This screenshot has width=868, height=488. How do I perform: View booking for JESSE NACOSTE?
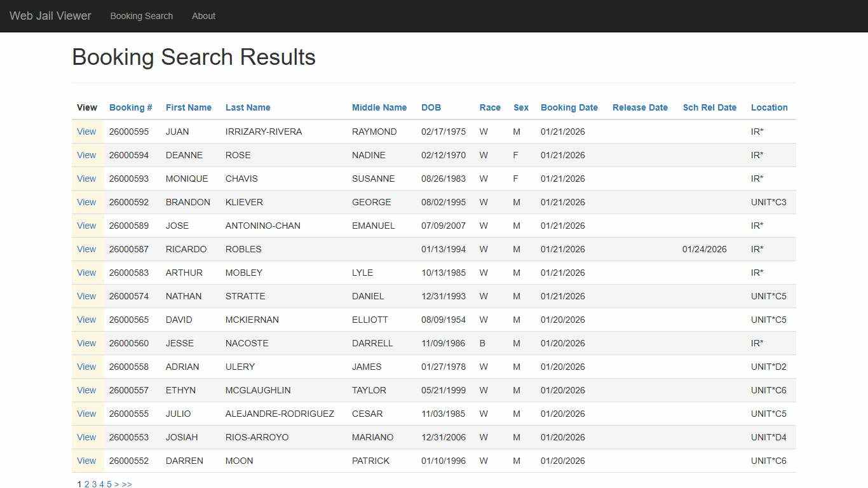pyautogui.click(x=86, y=343)
